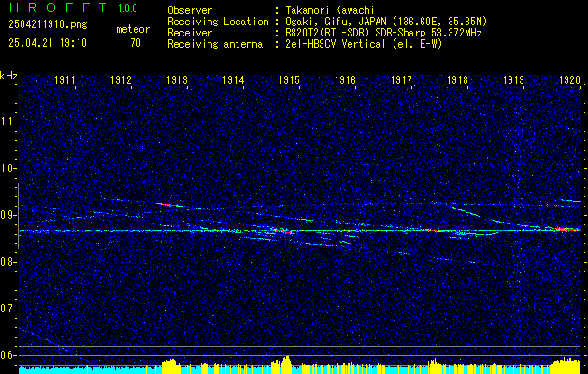Image resolution: width=588 pixels, height=374 pixels.
Task: Click the 1914 time marker
Action: point(234,80)
